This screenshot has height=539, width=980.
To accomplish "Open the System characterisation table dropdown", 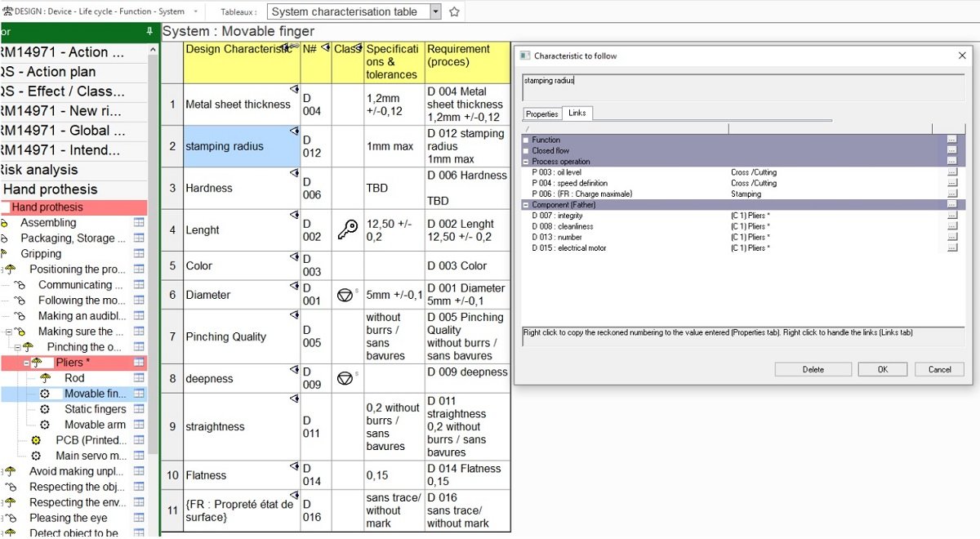I will click(x=435, y=11).
